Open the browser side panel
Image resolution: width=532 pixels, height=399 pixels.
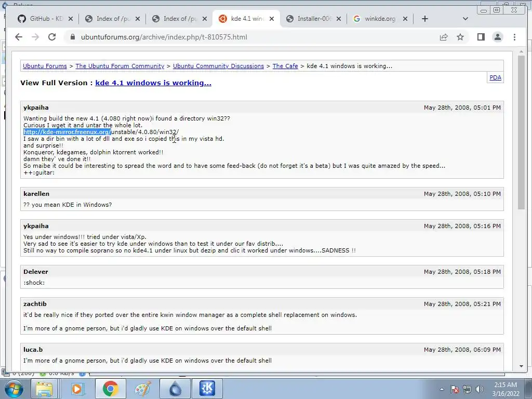(x=481, y=37)
